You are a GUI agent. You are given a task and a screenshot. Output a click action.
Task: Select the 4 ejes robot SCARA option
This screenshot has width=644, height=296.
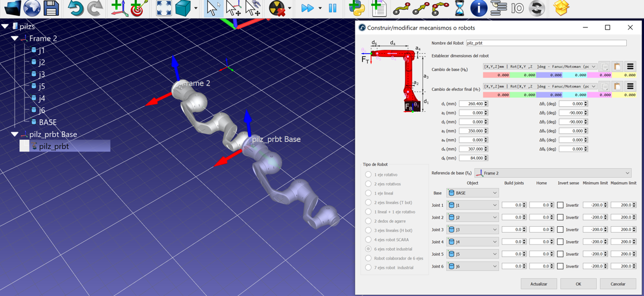click(368, 240)
